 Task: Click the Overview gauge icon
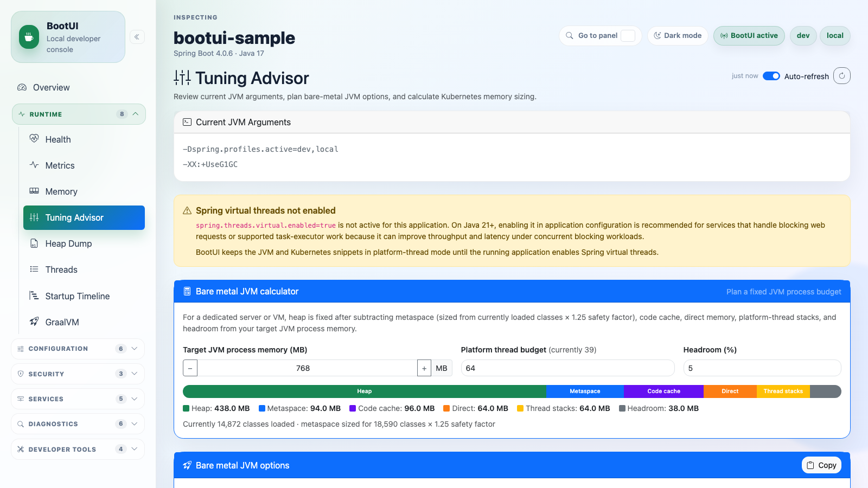tap(22, 87)
